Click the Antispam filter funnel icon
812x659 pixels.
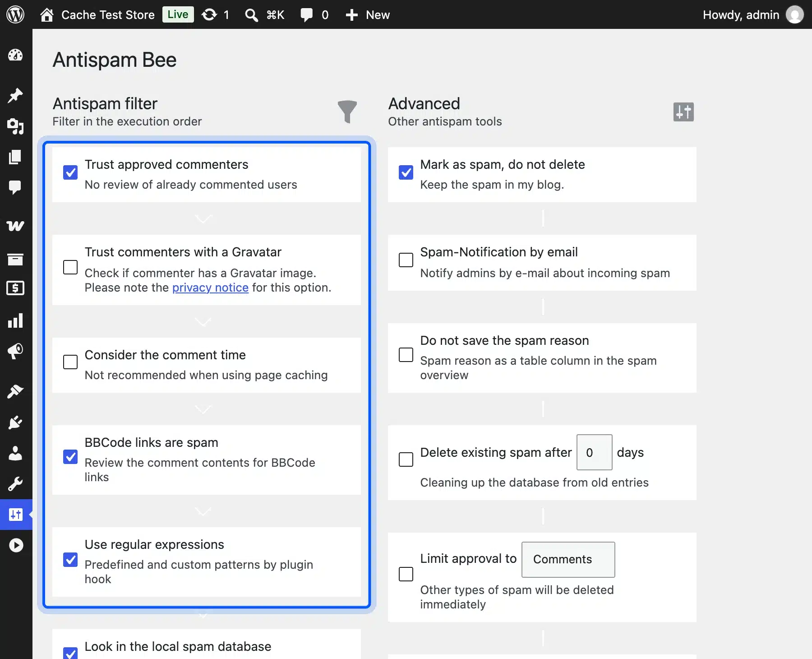point(347,111)
